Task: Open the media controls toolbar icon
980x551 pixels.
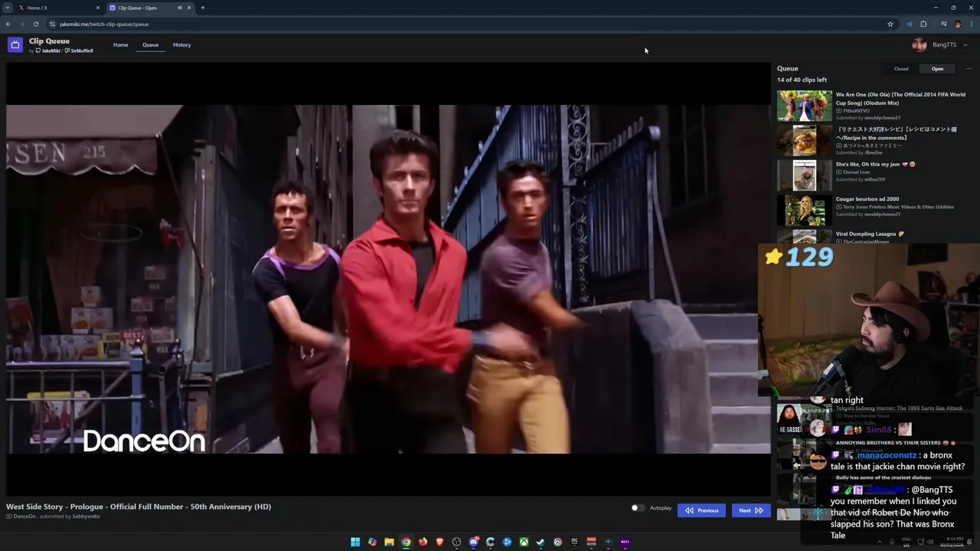Action: pos(944,24)
